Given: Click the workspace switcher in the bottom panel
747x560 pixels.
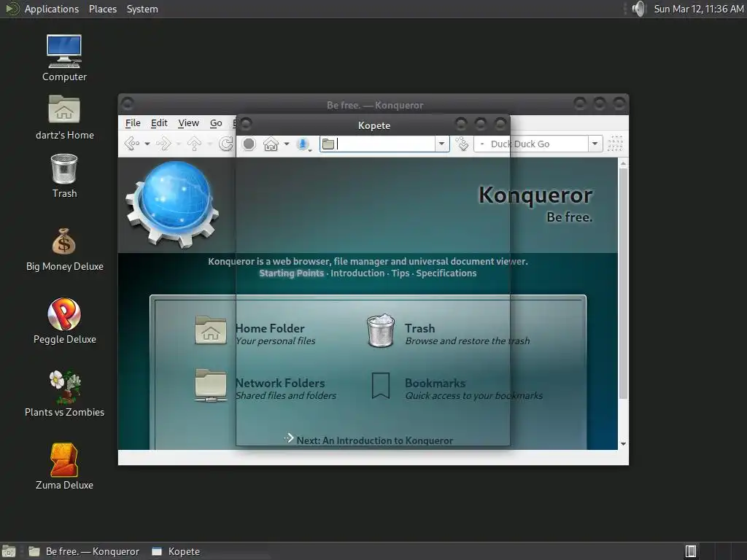Looking at the screenshot, I should pyautogui.click(x=715, y=551).
